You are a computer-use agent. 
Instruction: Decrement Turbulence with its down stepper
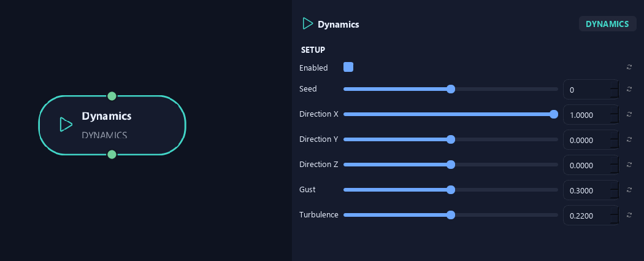point(615,219)
